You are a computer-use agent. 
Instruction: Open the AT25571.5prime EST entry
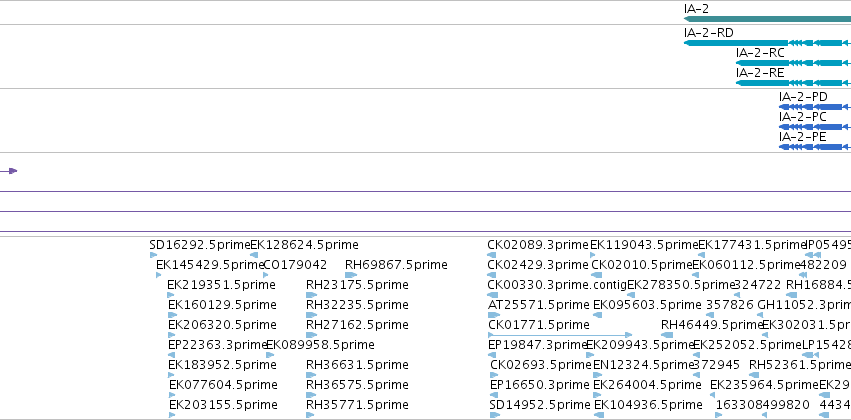coord(538,304)
